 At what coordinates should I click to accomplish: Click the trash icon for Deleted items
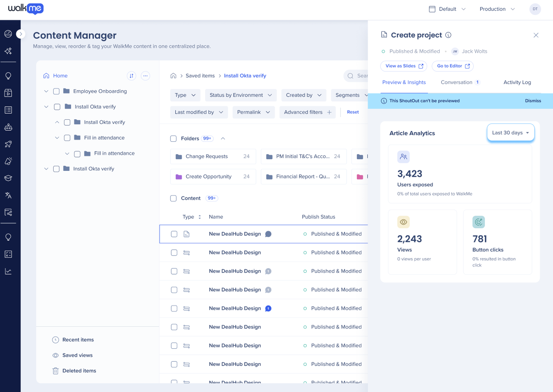point(55,371)
